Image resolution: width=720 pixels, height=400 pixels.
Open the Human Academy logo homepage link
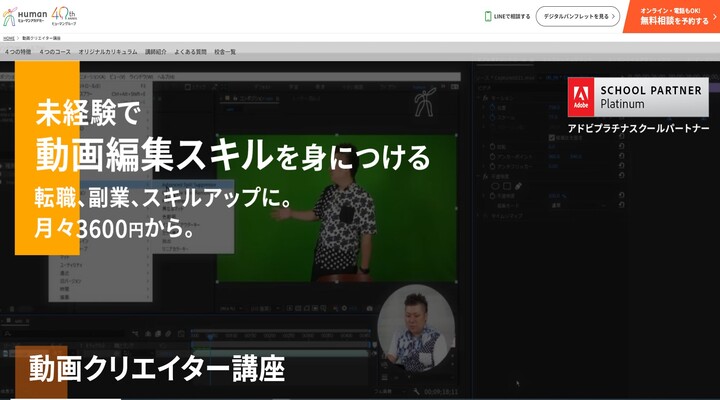point(25,17)
